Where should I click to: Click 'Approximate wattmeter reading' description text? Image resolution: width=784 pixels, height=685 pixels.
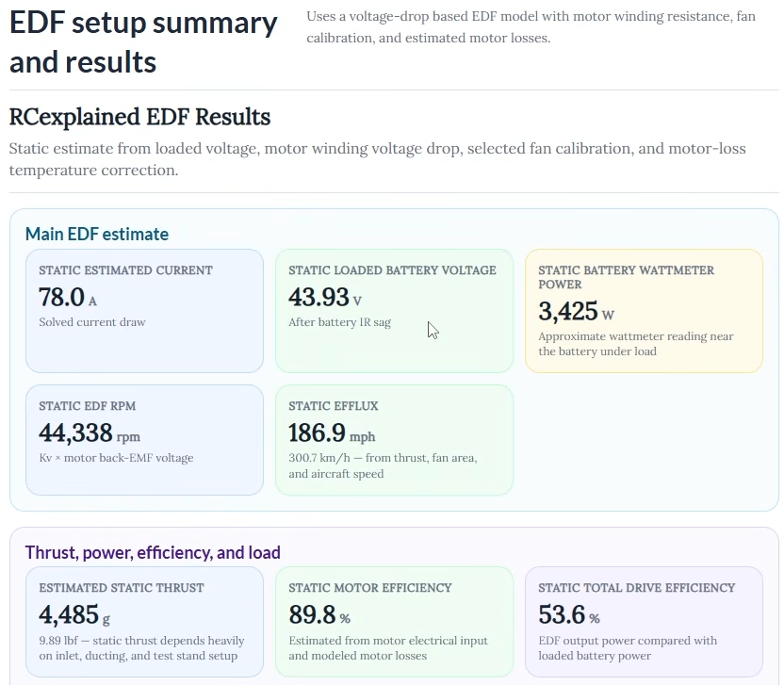pyautogui.click(x=635, y=344)
